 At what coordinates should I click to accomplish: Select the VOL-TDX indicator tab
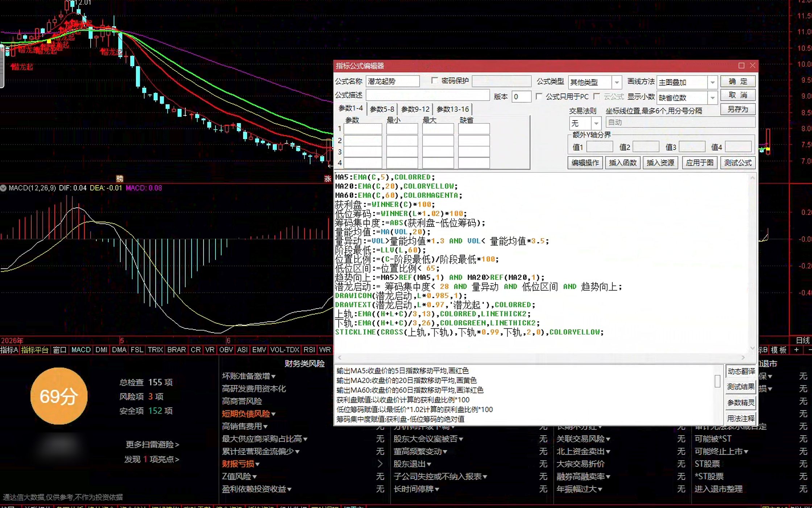285,350
